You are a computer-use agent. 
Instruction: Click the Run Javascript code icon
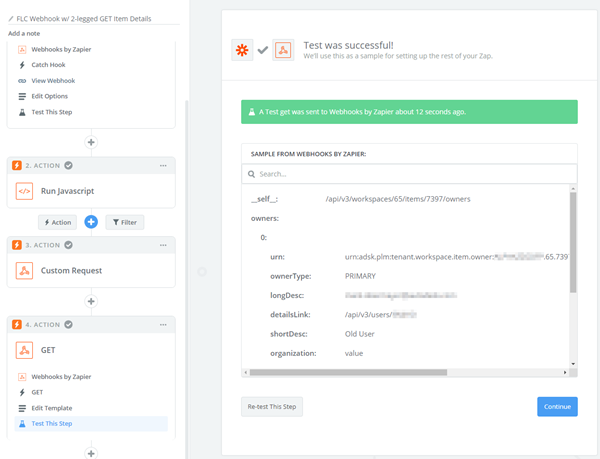point(24,190)
